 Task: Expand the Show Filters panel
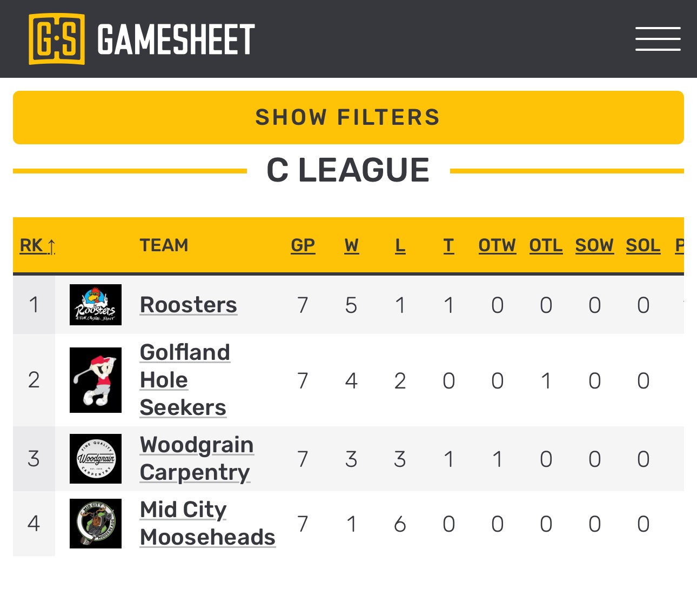pyautogui.click(x=348, y=117)
